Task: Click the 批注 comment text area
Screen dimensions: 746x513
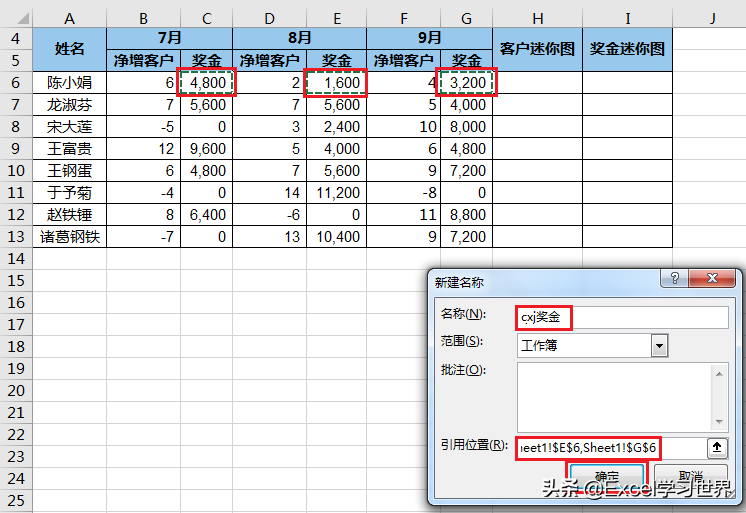Action: coord(616,397)
